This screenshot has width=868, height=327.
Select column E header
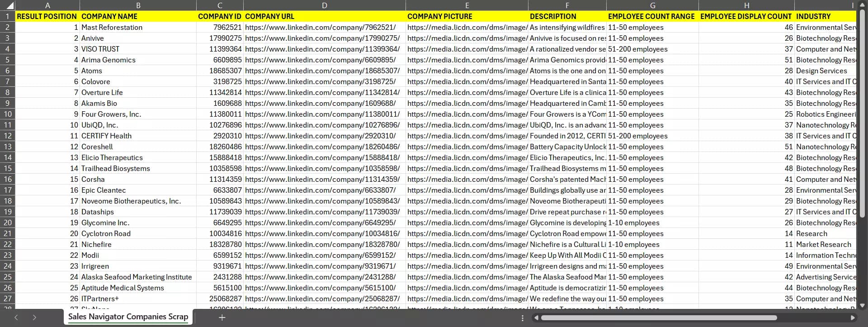[x=467, y=5]
